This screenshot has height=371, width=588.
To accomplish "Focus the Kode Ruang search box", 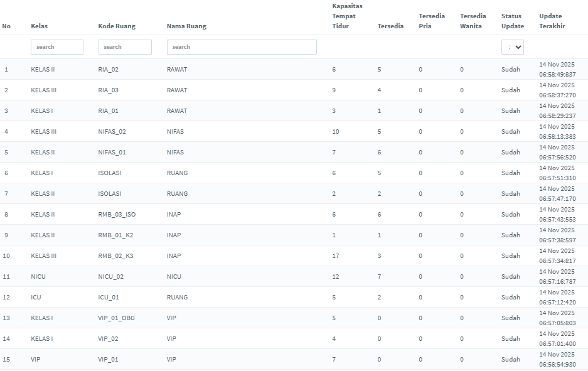I will [x=125, y=47].
